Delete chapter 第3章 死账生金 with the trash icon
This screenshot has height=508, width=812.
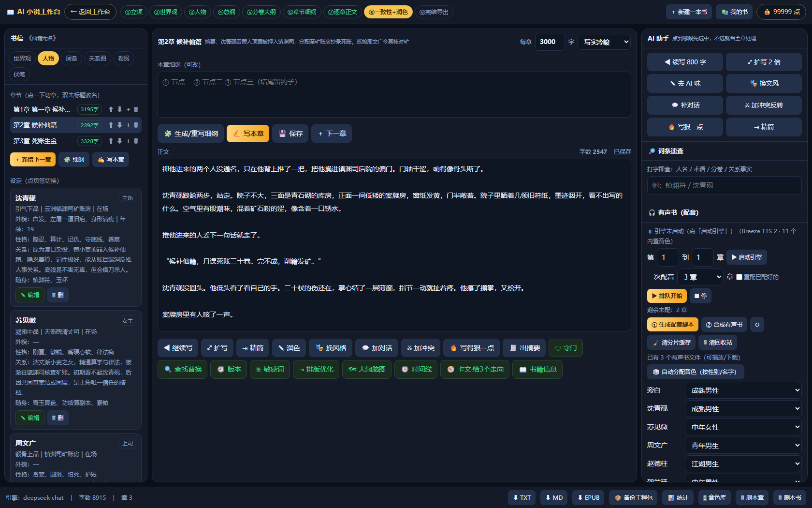tap(136, 141)
